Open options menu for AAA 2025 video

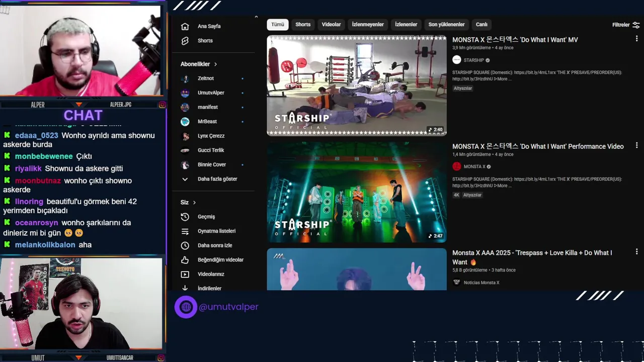tap(636, 252)
